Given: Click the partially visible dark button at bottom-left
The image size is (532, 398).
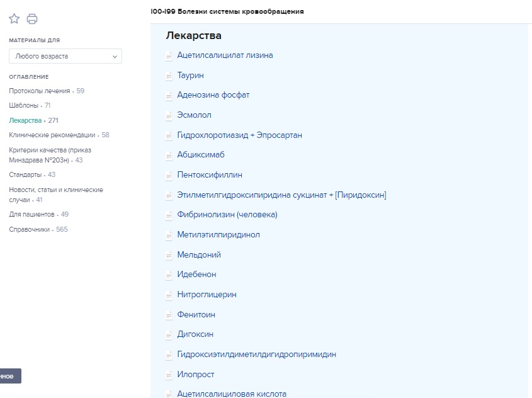Looking at the screenshot, I should pyautogui.click(x=9, y=376).
